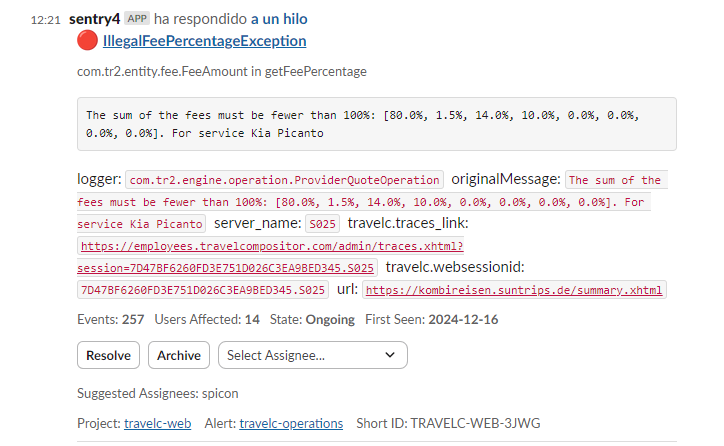The height and width of the screenshot is (446, 724).
Task: Click the ProviderQuoteOperation logger value
Action: [284, 180]
